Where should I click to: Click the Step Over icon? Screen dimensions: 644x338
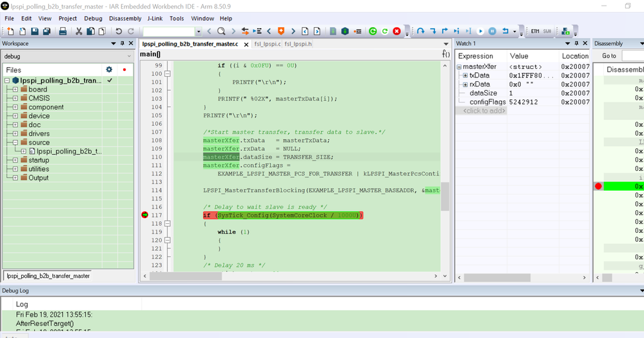tap(420, 31)
